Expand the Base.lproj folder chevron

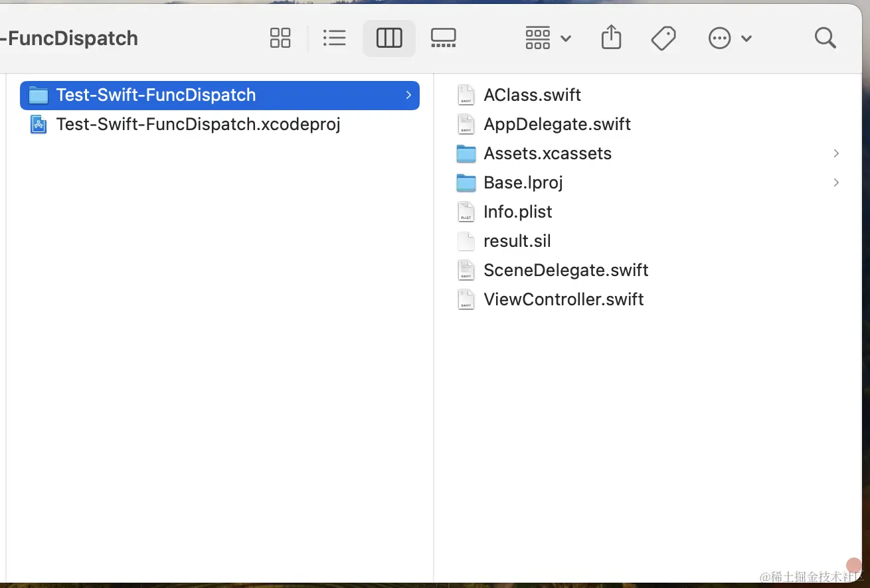click(836, 183)
